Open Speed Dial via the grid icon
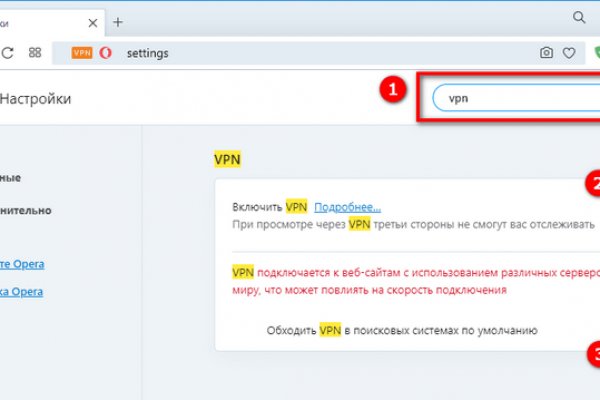The image size is (600, 400). pyautogui.click(x=35, y=53)
